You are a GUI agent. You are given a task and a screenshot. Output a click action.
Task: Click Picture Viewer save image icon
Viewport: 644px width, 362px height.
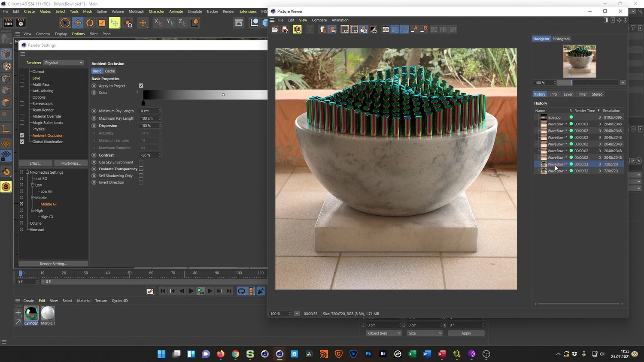click(285, 29)
